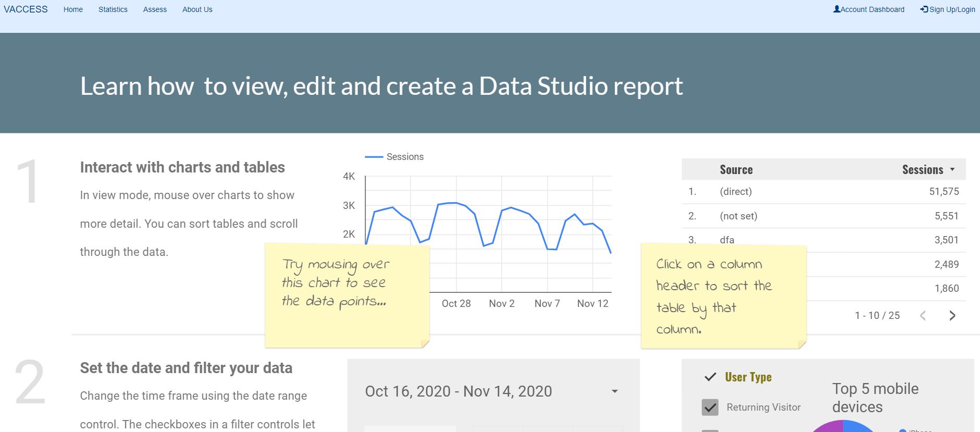Click the Oct 28 axis label

[456, 303]
